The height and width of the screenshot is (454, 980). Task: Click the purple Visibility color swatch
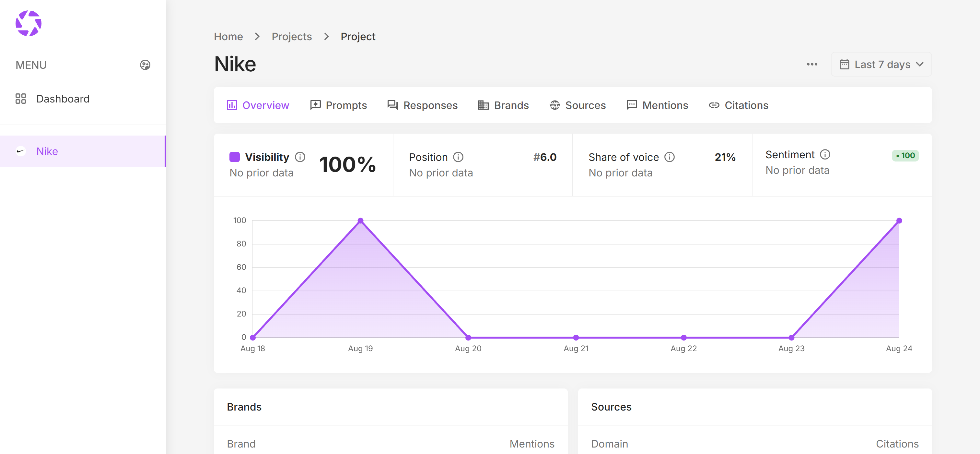pos(235,157)
